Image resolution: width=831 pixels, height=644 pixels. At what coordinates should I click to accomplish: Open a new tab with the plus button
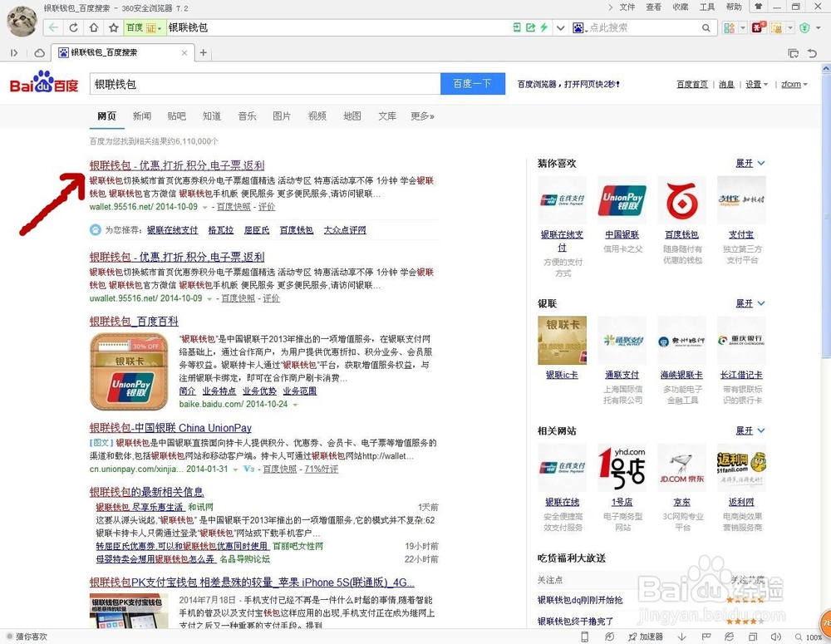click(203, 52)
